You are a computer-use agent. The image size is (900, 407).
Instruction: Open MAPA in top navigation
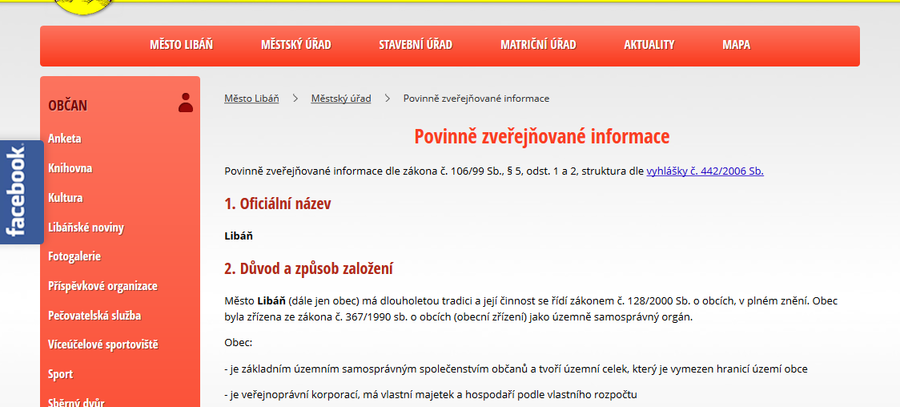[x=736, y=45]
